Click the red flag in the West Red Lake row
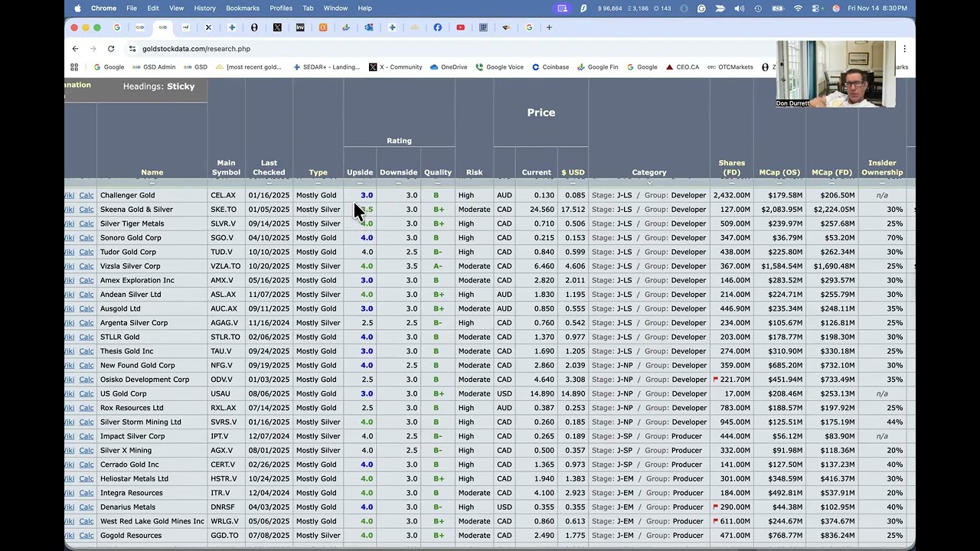Viewport: 980px width, 551px height. pos(716,520)
